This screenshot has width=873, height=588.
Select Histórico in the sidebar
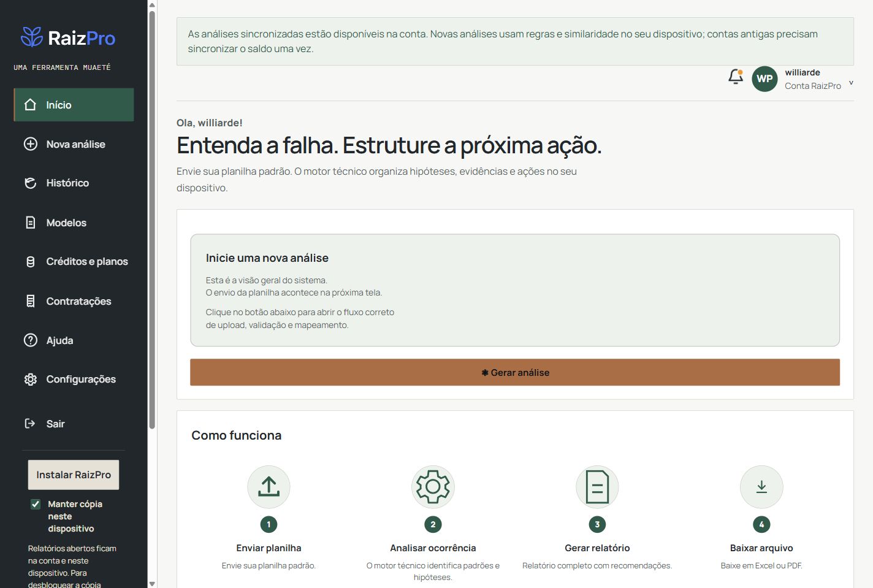click(x=74, y=183)
